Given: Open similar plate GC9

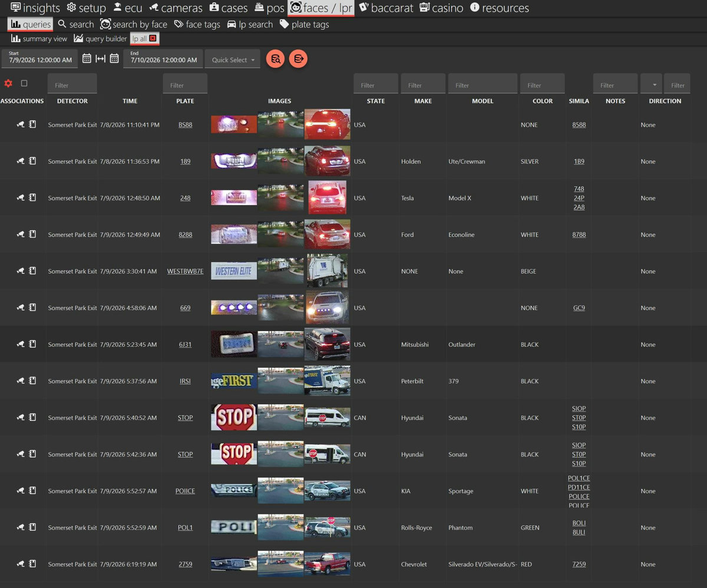Looking at the screenshot, I should pyautogui.click(x=579, y=308).
